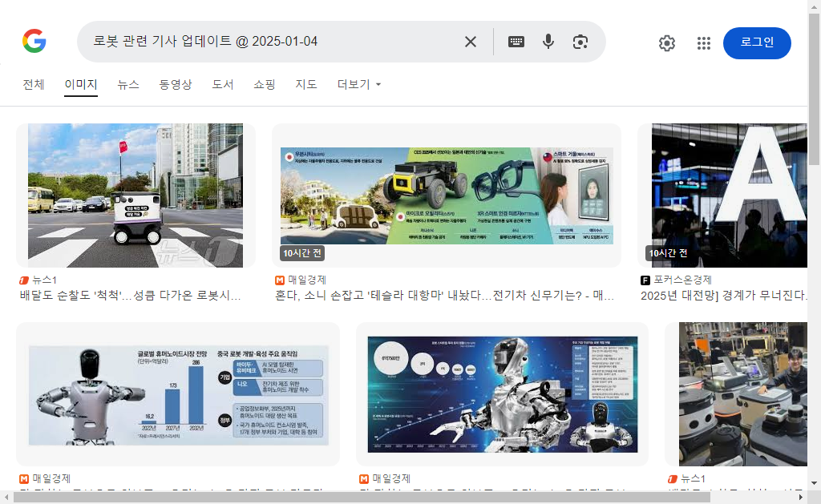This screenshot has height=504, width=821.
Task: Open the on-screen keyboard input tool
Action: pyautogui.click(x=516, y=42)
